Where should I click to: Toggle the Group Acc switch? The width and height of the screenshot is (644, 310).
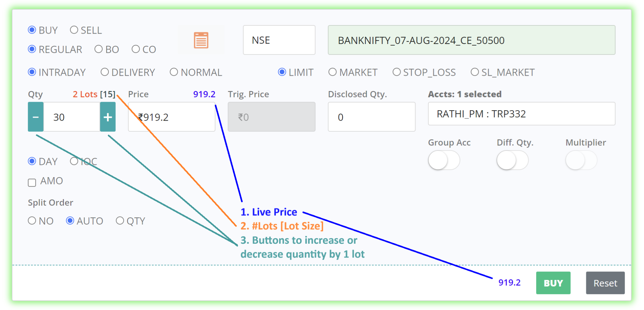(x=444, y=160)
